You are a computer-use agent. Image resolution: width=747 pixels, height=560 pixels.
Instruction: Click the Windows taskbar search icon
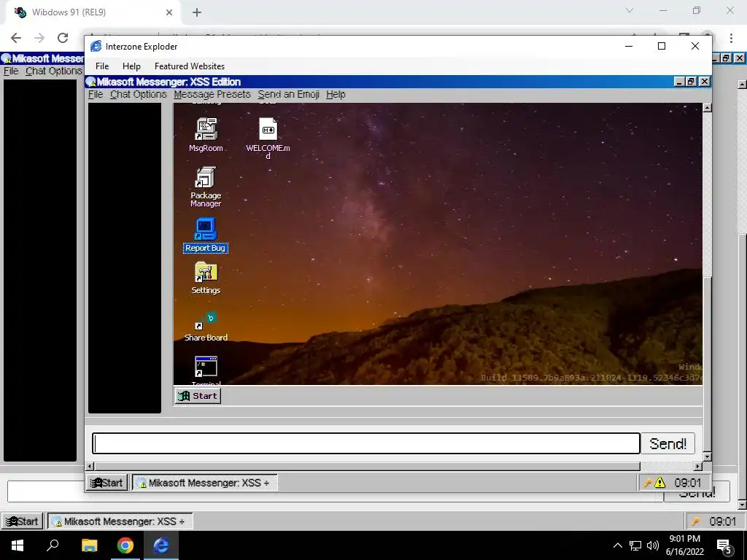point(53,545)
